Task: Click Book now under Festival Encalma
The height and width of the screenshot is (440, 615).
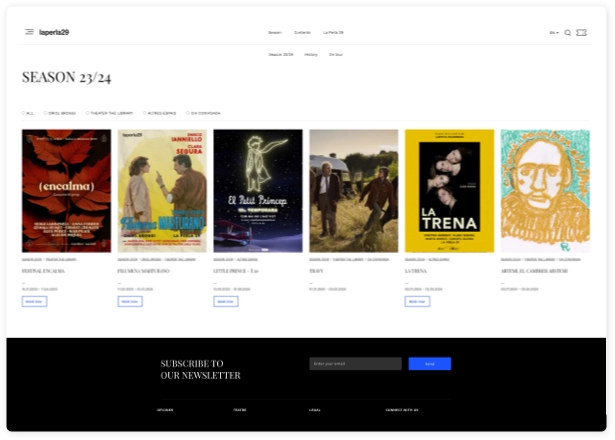Action: (x=34, y=301)
